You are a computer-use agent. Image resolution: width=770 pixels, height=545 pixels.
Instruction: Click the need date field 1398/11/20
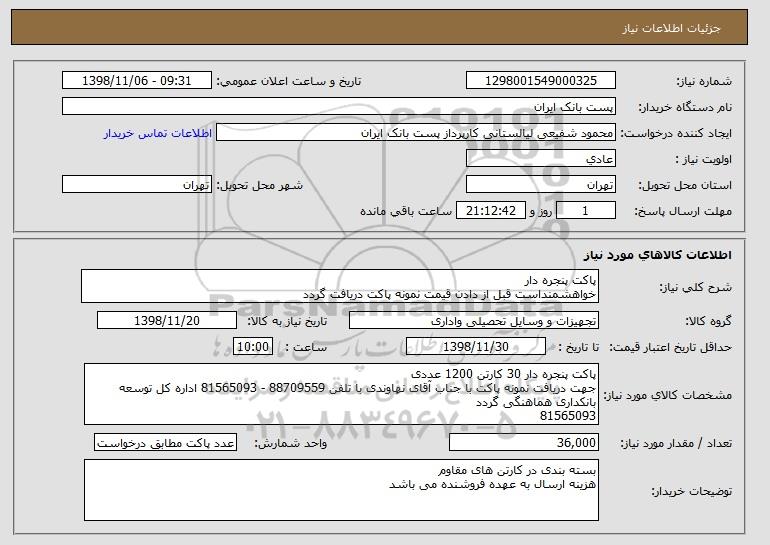pos(167,321)
